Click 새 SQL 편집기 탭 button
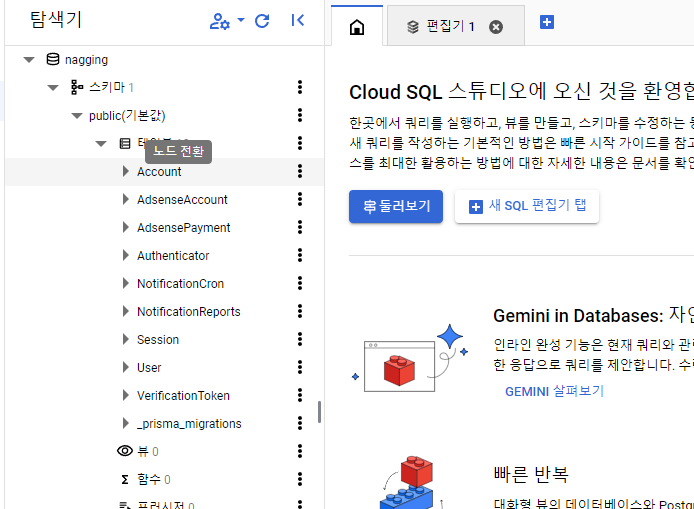 pos(527,206)
